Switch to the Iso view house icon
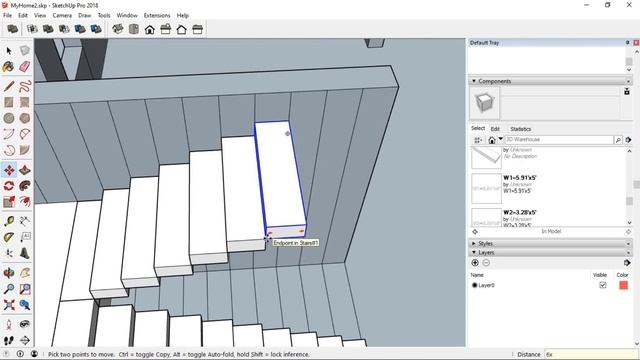640x360 pixels. pyautogui.click(x=118, y=29)
